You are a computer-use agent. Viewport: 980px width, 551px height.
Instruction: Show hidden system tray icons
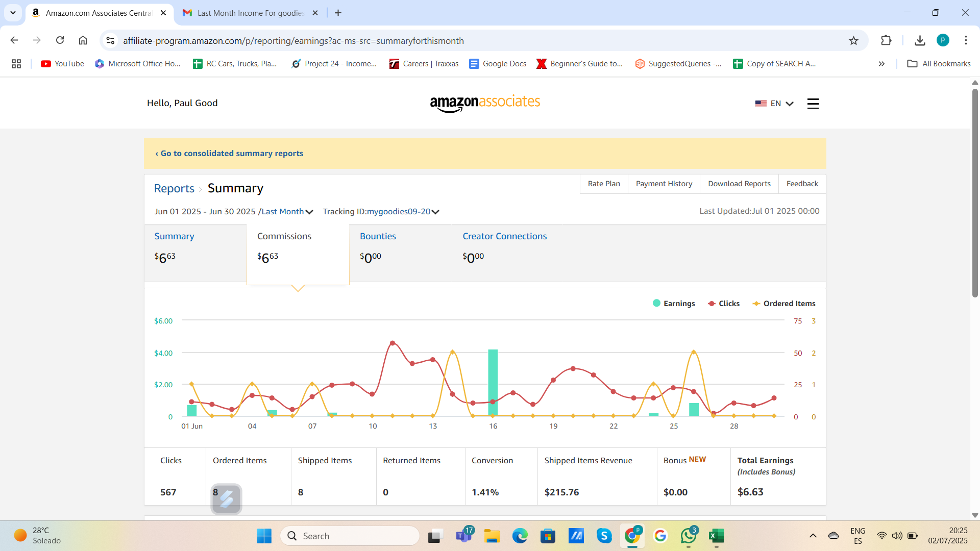click(813, 536)
